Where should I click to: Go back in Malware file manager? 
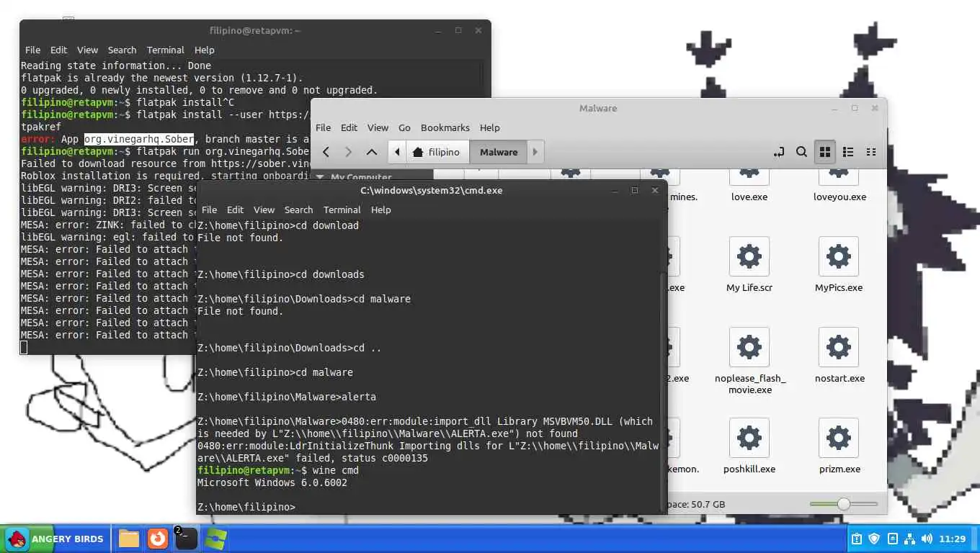tap(326, 152)
